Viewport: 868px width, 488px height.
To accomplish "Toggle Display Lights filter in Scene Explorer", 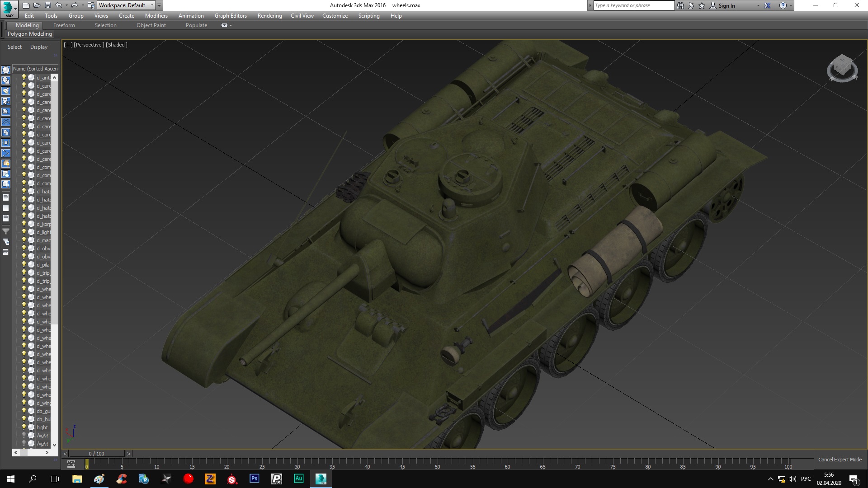I will [6, 91].
